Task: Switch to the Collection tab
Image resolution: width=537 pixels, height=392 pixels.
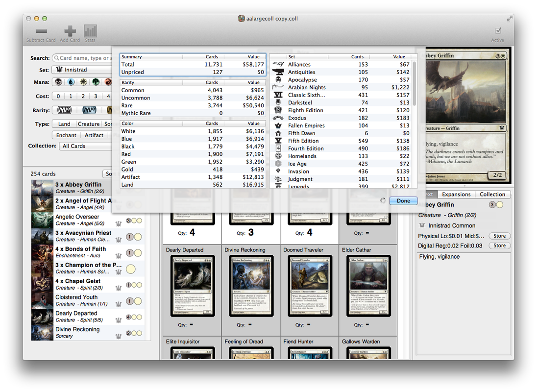Action: (492, 195)
